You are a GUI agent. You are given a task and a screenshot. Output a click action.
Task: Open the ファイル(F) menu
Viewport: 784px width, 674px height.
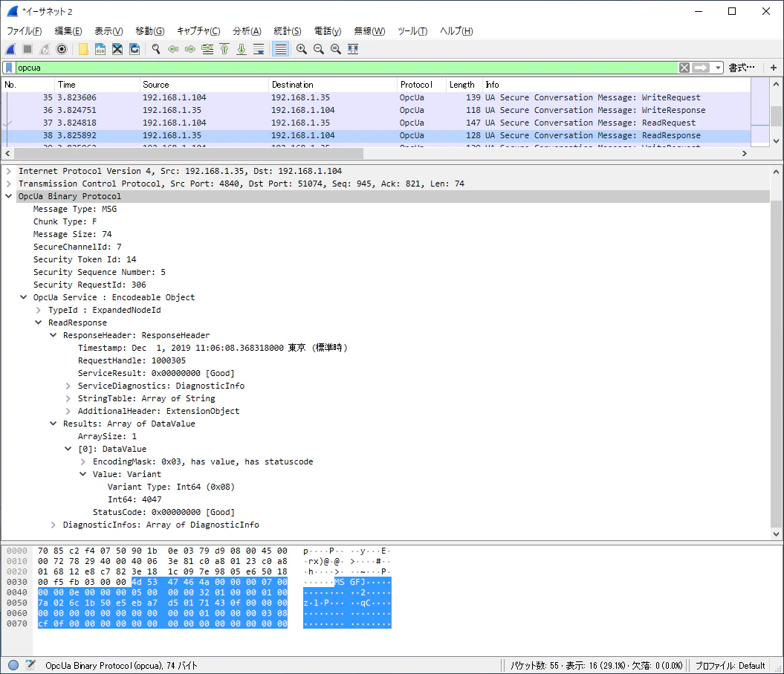pos(24,31)
